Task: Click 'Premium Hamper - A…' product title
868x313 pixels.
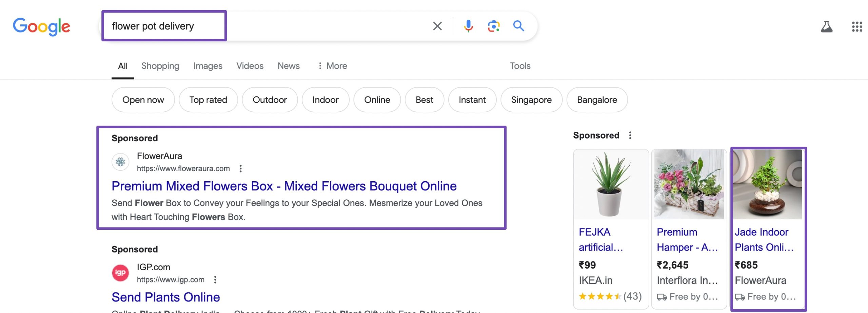Action: coord(687,240)
